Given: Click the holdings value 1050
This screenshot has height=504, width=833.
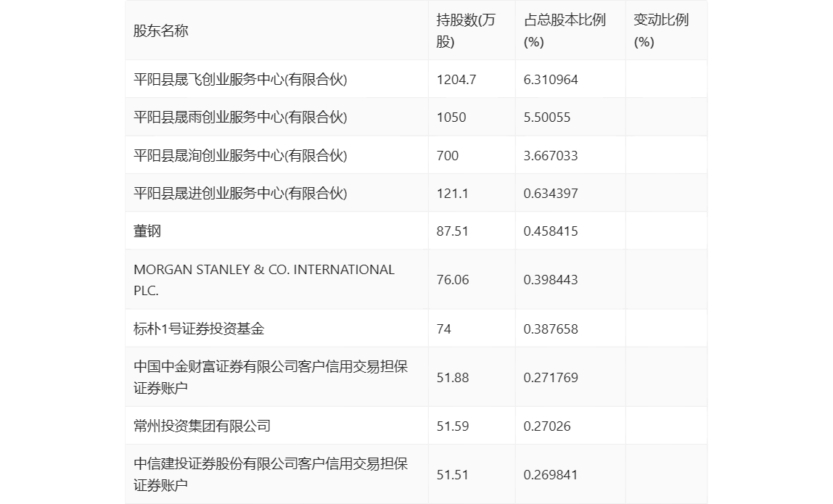Looking at the screenshot, I should click(451, 117).
